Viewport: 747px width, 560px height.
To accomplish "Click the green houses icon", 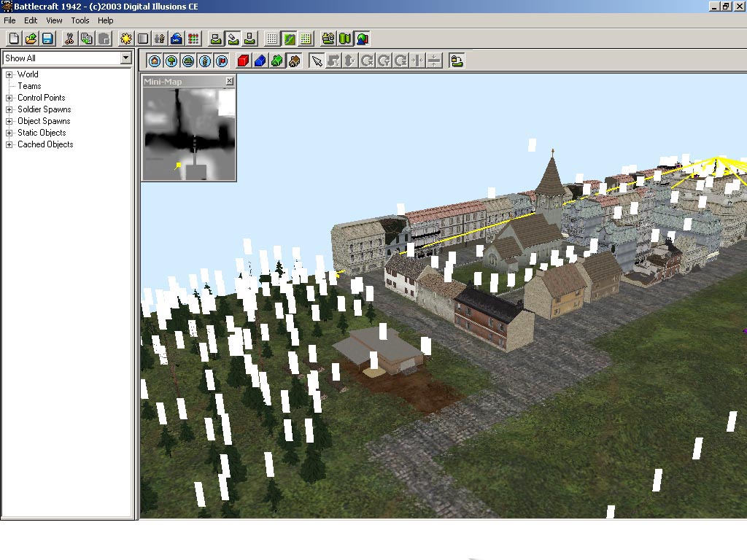I will coord(277,61).
